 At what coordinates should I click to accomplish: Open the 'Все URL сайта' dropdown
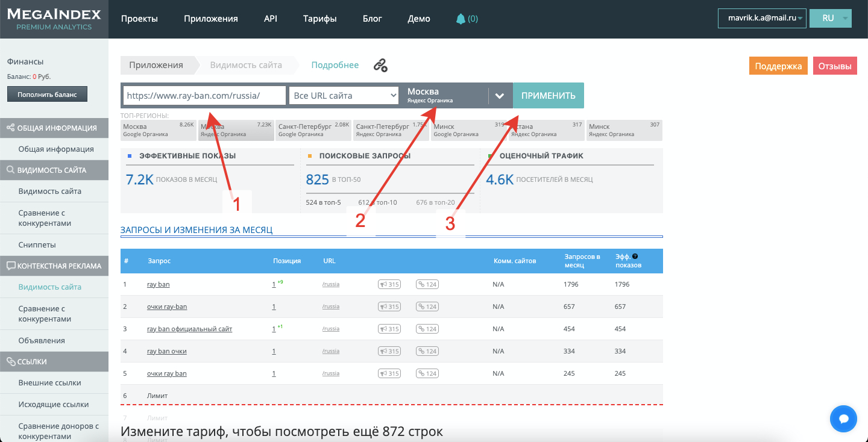344,96
